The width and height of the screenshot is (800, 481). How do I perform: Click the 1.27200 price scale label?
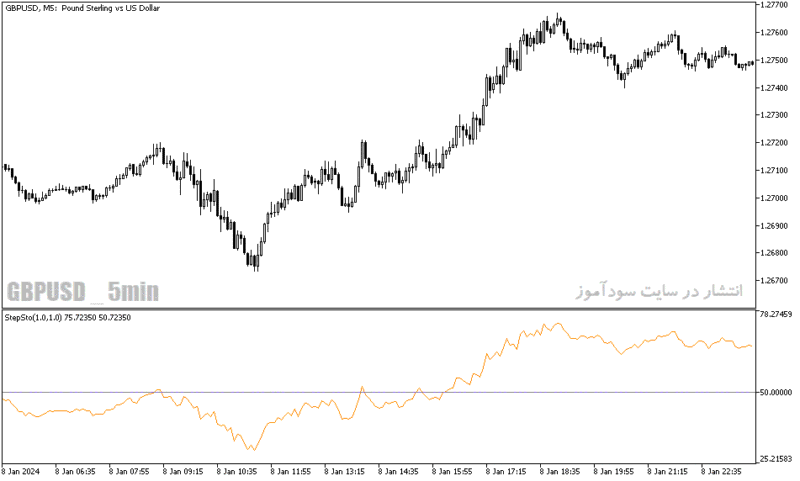pyautogui.click(x=774, y=142)
